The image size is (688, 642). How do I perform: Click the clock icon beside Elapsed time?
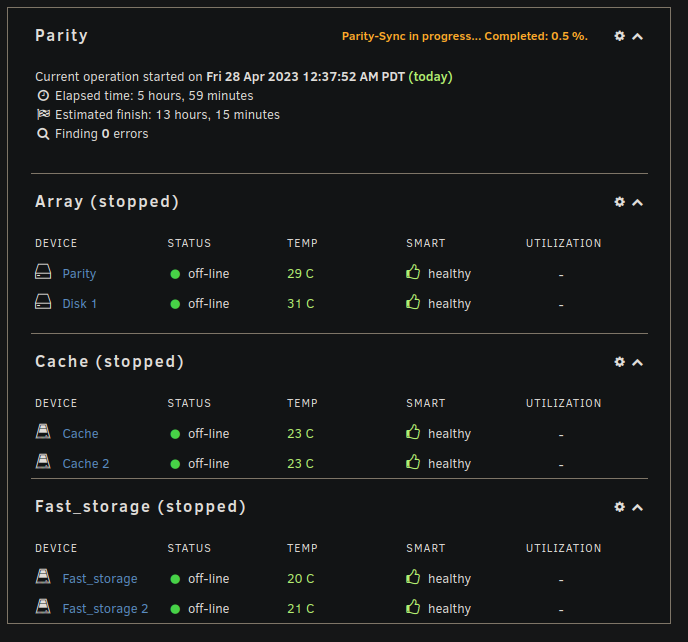point(43,95)
